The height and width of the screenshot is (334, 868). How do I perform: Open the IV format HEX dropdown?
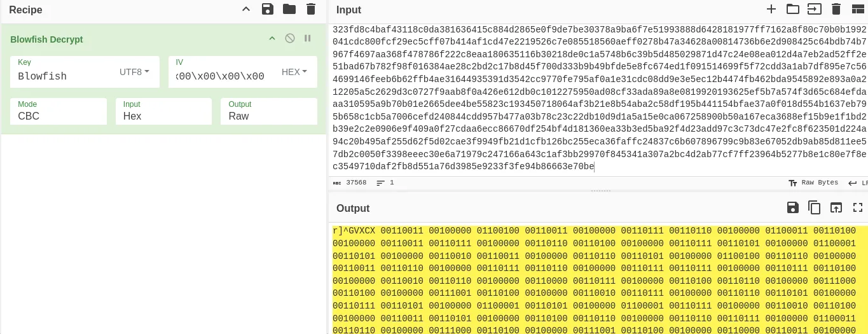tap(294, 72)
